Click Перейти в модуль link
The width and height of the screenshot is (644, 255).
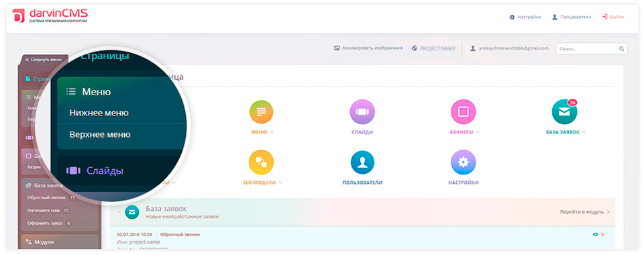click(585, 212)
